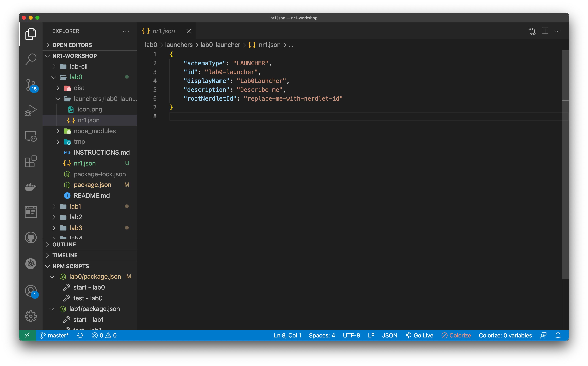Click the editor vertical scrollbar
This screenshot has width=588, height=366.
tap(565, 169)
